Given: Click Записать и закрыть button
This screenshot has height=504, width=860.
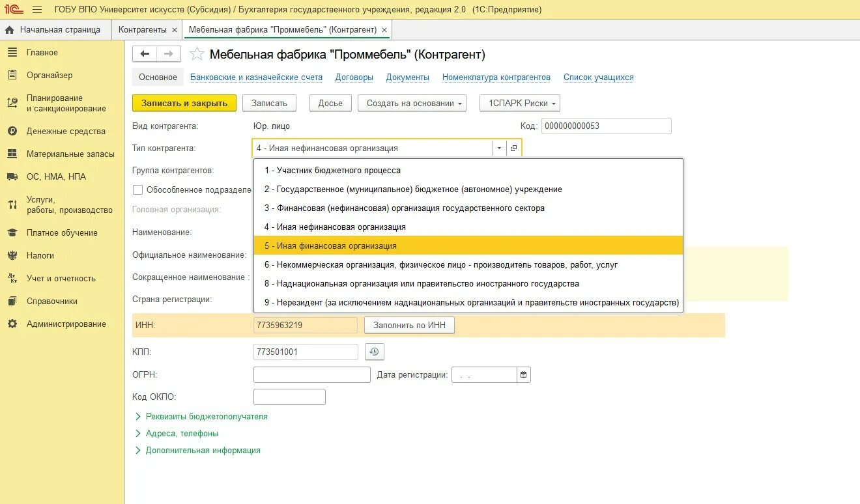Looking at the screenshot, I should [x=184, y=103].
